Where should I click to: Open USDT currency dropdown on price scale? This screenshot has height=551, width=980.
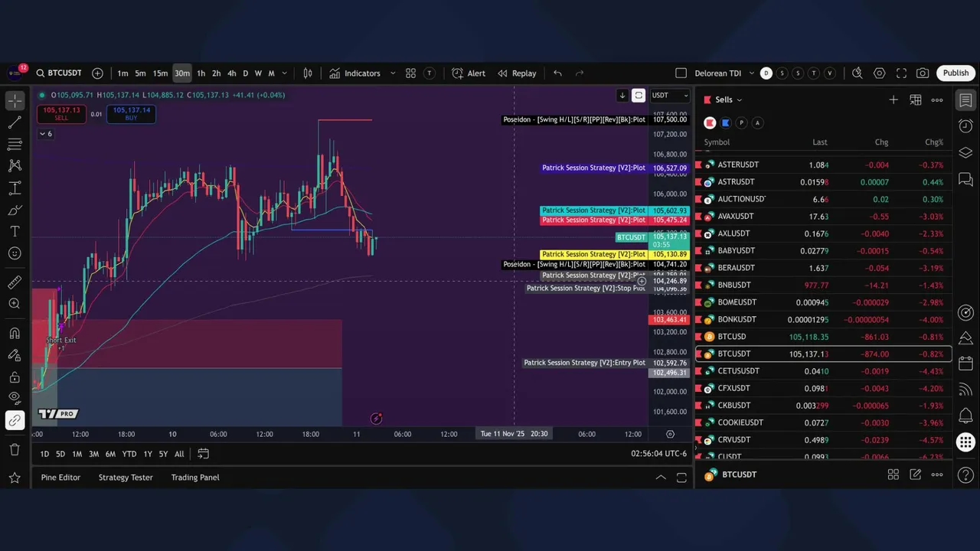(x=670, y=96)
